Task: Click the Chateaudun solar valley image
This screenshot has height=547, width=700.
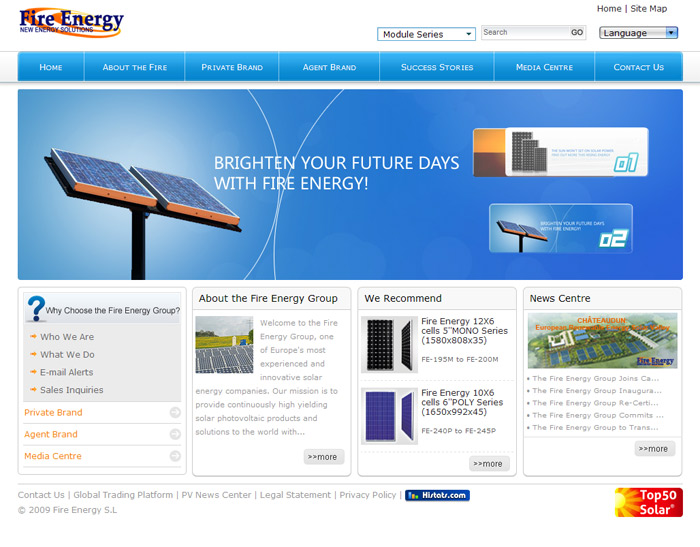Action: pos(603,341)
